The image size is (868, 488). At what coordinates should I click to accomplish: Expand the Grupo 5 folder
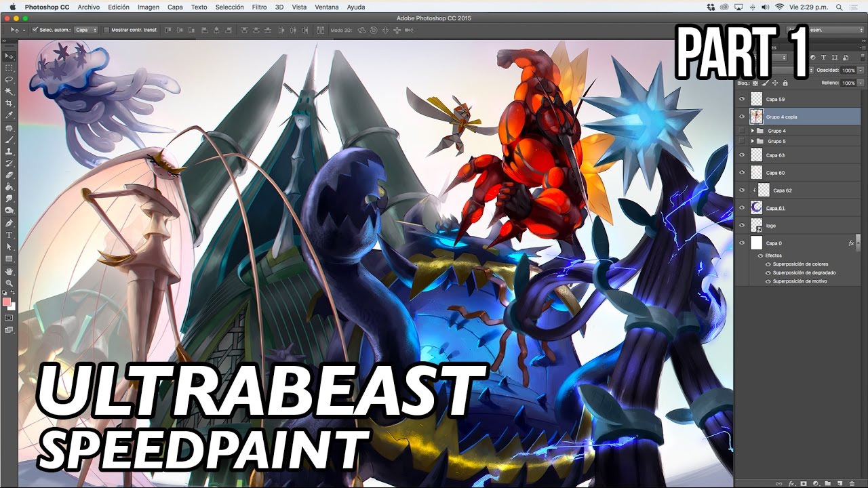click(753, 141)
